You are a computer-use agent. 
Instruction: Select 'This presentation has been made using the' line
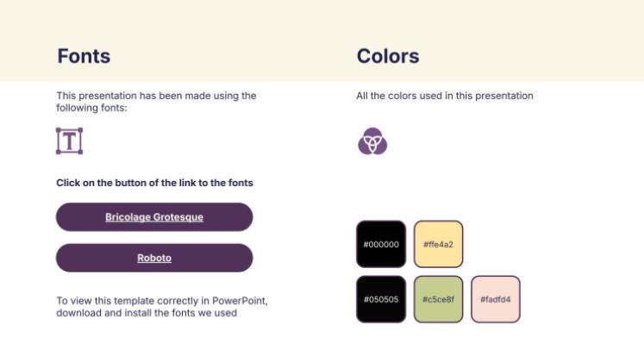156,96
